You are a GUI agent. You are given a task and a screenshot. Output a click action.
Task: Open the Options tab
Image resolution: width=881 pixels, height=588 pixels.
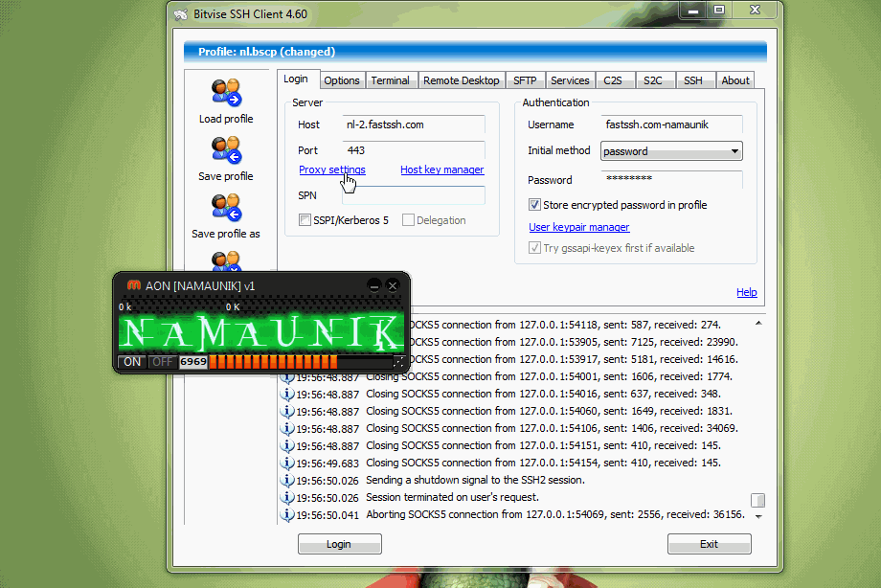coord(342,80)
